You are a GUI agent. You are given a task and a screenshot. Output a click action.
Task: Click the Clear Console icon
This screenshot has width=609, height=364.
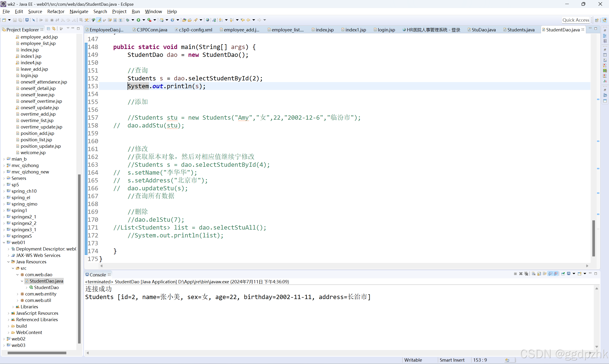[534, 274]
